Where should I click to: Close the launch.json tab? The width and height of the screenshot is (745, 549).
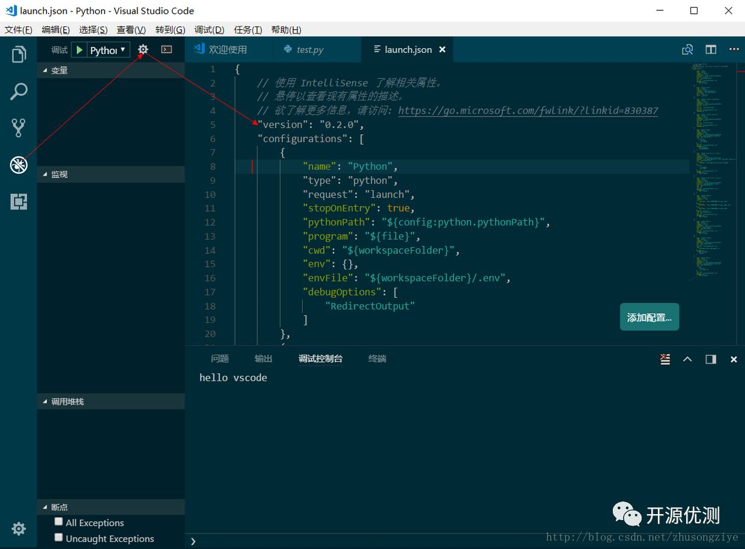442,49
